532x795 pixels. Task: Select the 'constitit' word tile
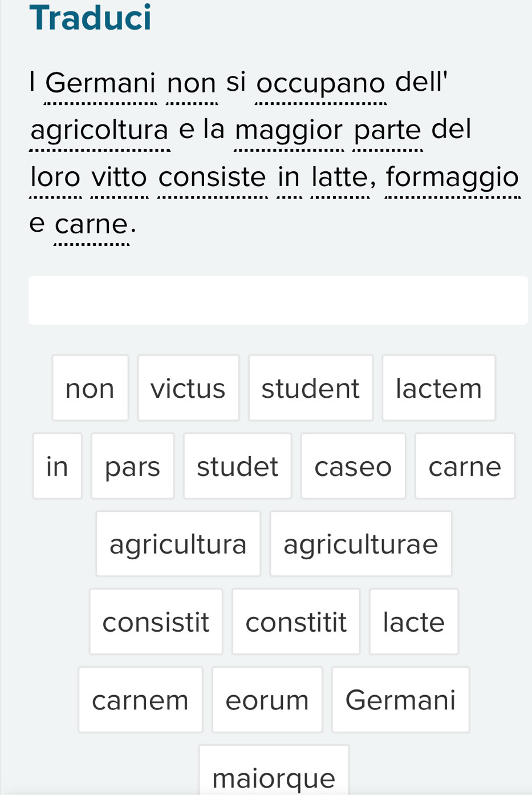tap(296, 622)
